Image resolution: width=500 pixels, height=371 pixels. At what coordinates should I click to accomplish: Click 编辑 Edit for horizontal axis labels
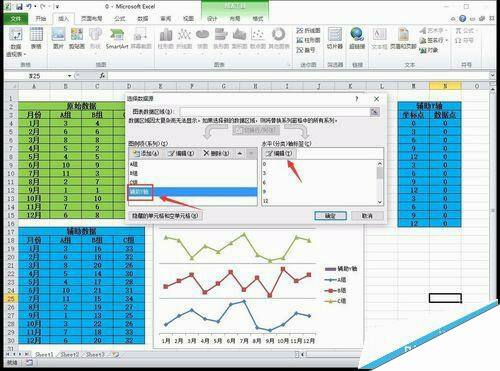[279, 153]
